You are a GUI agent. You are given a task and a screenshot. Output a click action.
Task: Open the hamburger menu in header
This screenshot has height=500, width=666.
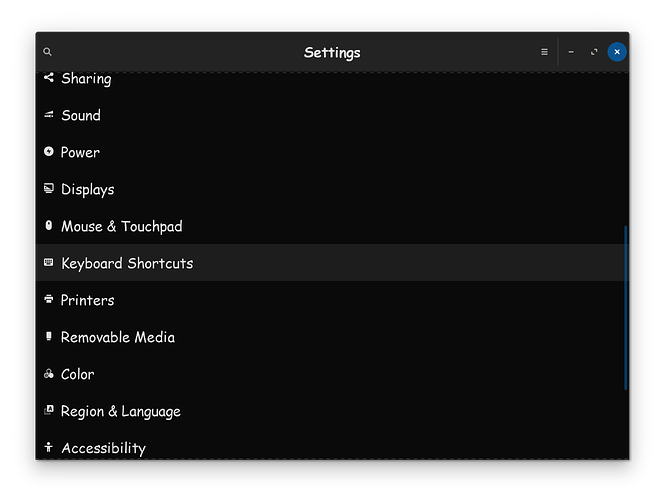click(x=544, y=52)
